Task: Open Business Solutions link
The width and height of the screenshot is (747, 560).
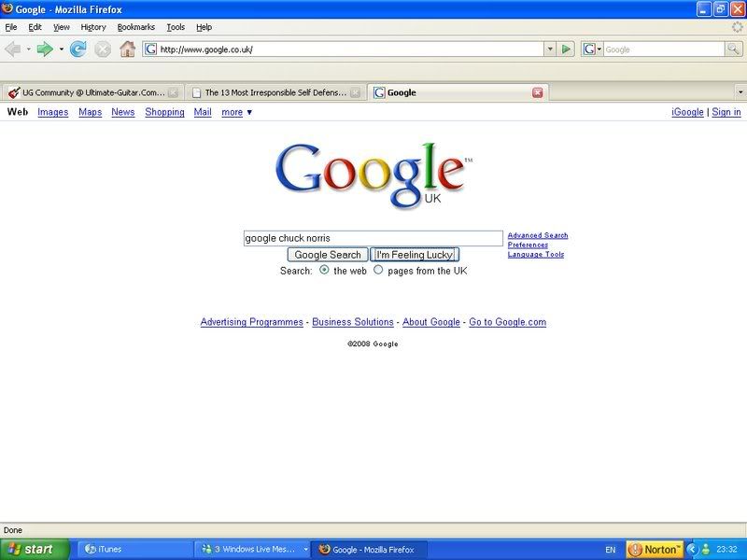Action: [353, 322]
